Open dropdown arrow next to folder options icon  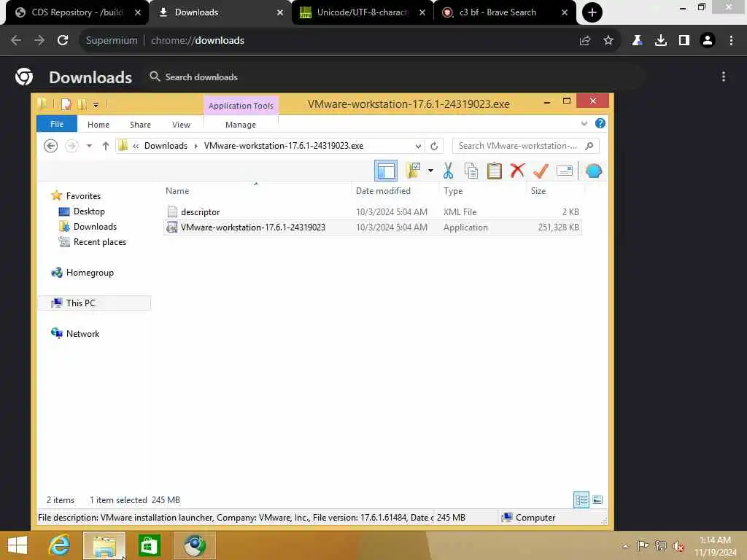(x=430, y=171)
